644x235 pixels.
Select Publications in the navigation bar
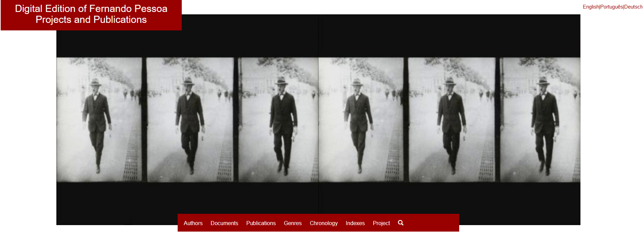coord(261,223)
